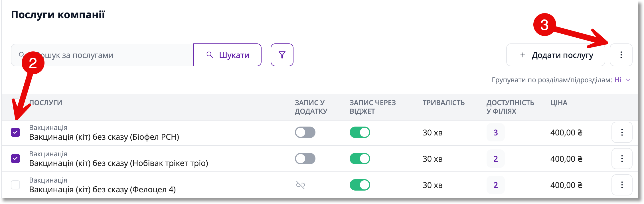644x204 pixels.
Task: Enable Запис у додатку for Нобівак трікет тріо
Action: (305, 159)
